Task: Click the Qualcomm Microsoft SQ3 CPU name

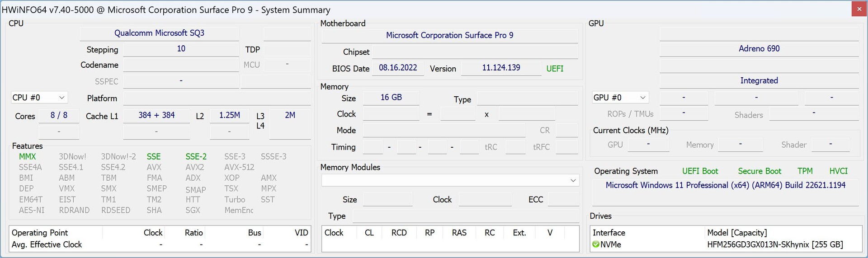Action: point(159,33)
